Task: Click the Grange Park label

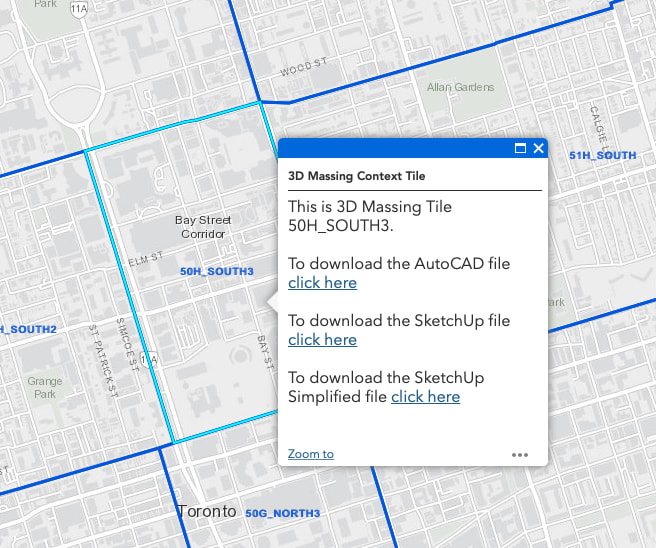Action: (45, 387)
